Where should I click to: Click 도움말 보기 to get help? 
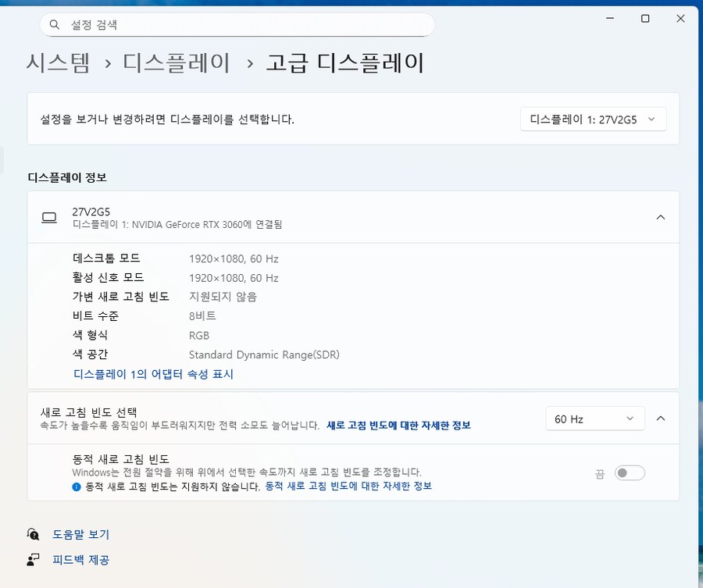pyautogui.click(x=80, y=534)
